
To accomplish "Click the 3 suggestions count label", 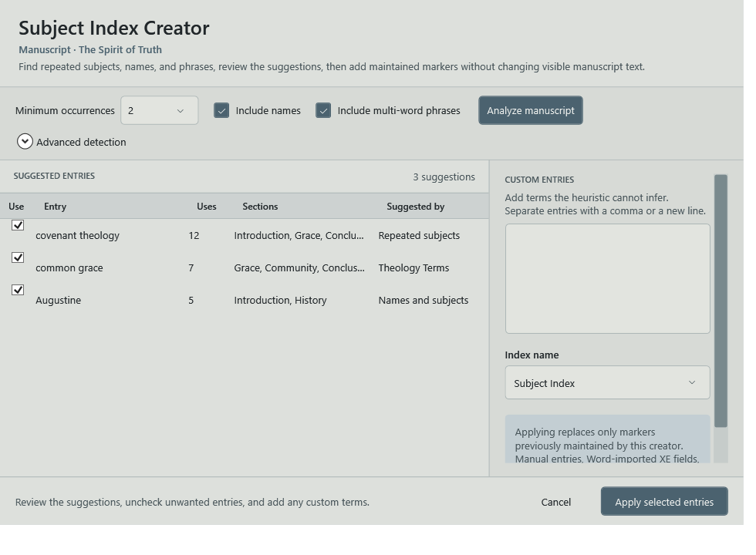I will [444, 177].
